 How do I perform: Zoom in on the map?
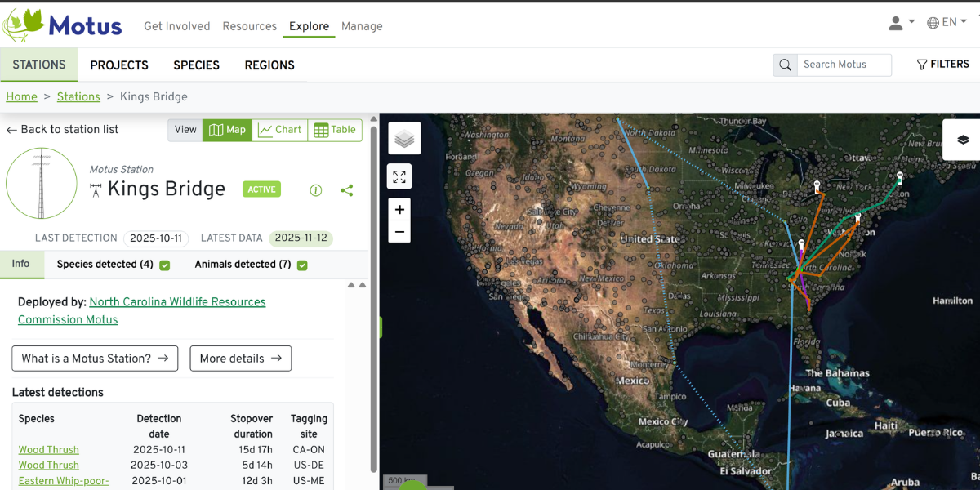tap(399, 210)
